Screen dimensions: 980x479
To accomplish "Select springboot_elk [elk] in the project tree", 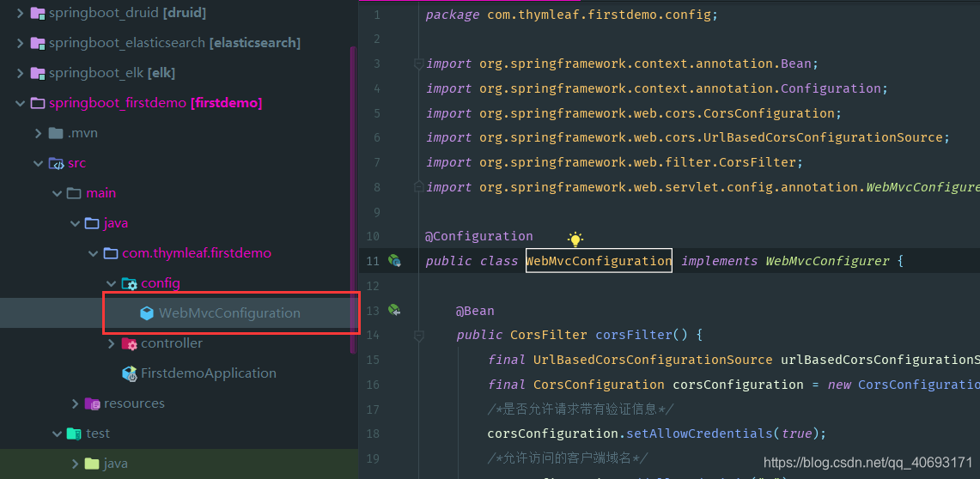I will pyautogui.click(x=112, y=73).
